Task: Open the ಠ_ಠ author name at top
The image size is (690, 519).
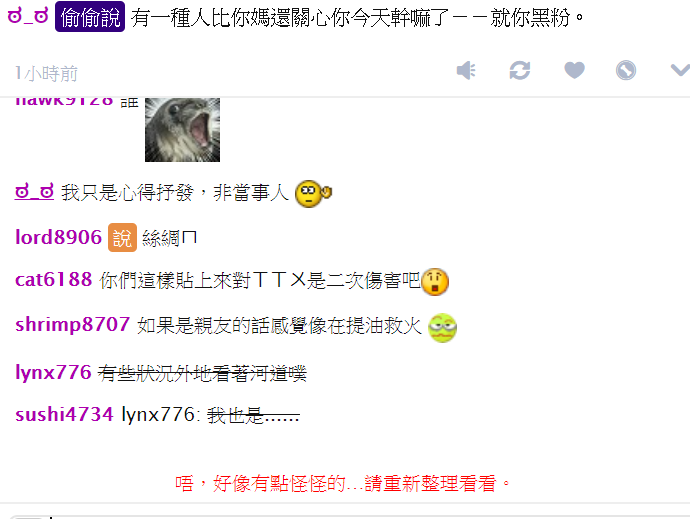Action: 28,16
